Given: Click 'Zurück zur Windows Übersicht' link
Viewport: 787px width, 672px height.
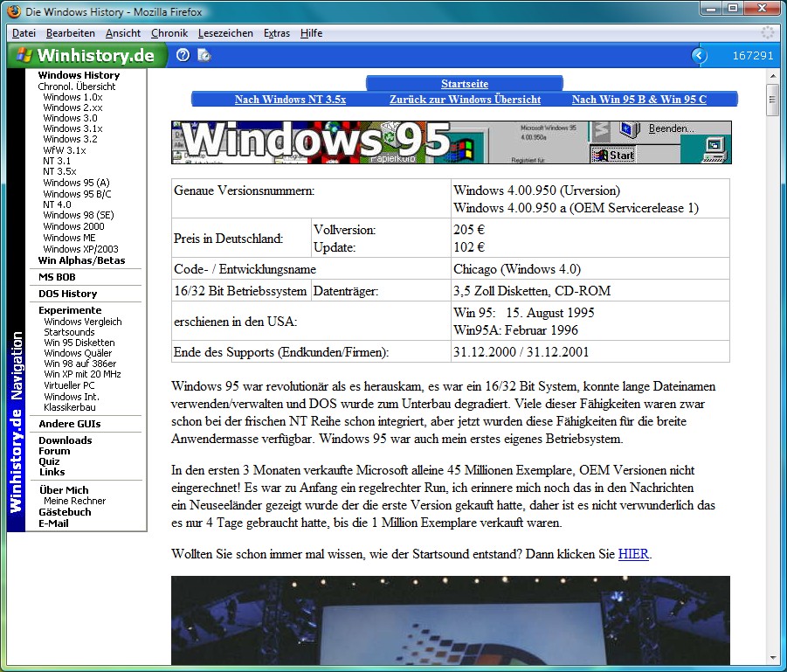Looking at the screenshot, I should point(466,100).
